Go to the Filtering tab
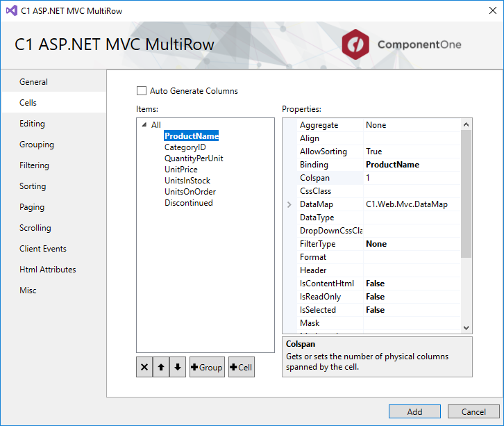This screenshot has height=426, width=504. tap(53, 165)
